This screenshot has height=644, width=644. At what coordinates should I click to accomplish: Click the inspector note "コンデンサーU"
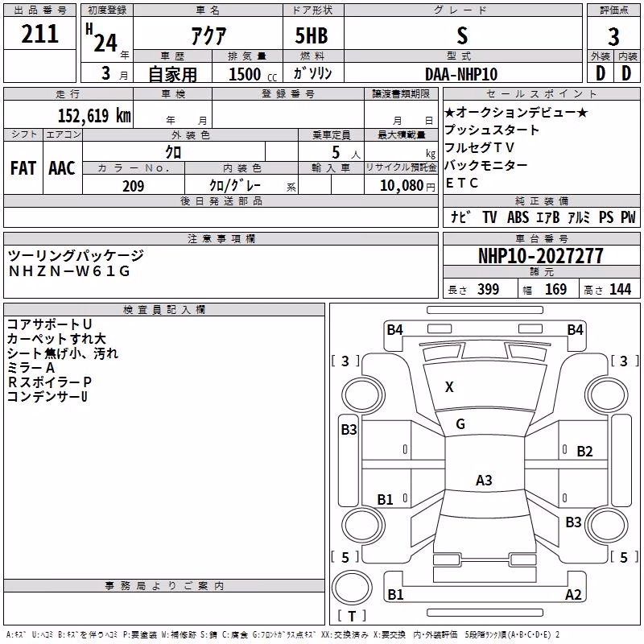pos(47,396)
